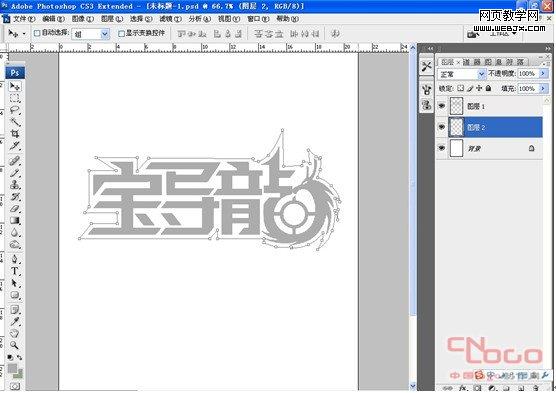Screen dimensions: 556x393
Task: Open the 窗口 menu
Action: click(258, 19)
